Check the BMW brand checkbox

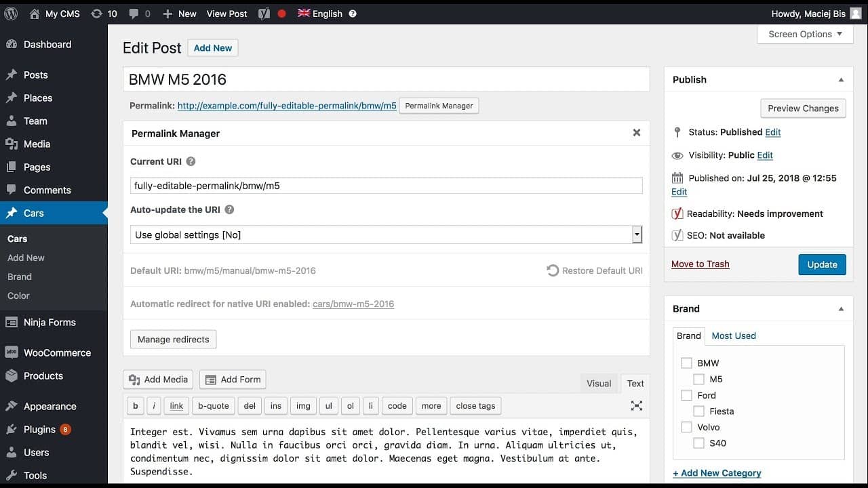click(x=686, y=363)
